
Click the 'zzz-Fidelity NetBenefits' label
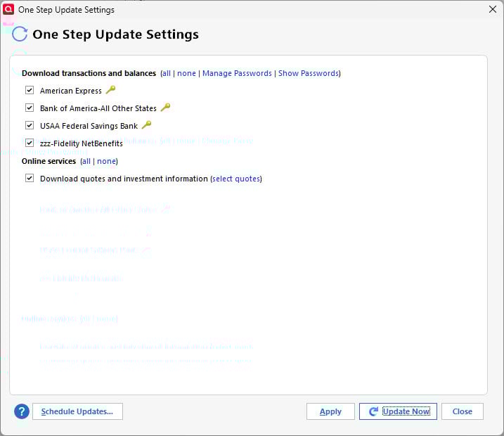coord(82,143)
